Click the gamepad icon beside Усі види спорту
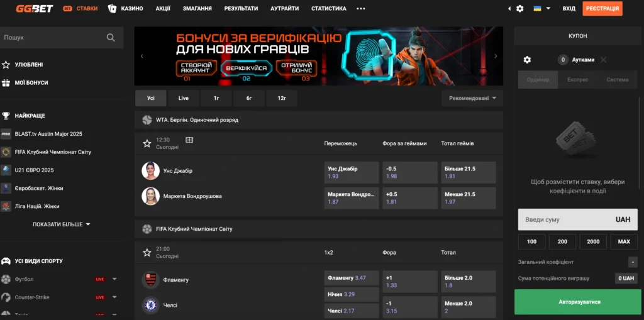644x320 pixels. click(x=6, y=261)
